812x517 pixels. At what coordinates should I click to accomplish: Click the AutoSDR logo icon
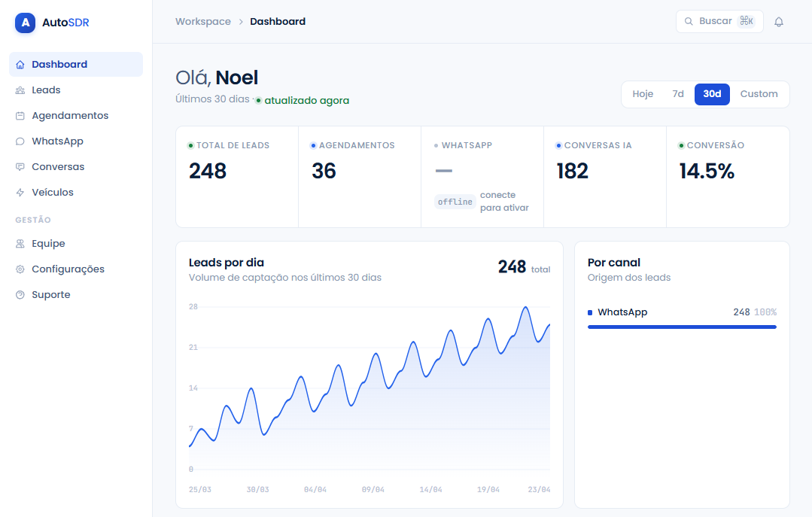[x=25, y=23]
